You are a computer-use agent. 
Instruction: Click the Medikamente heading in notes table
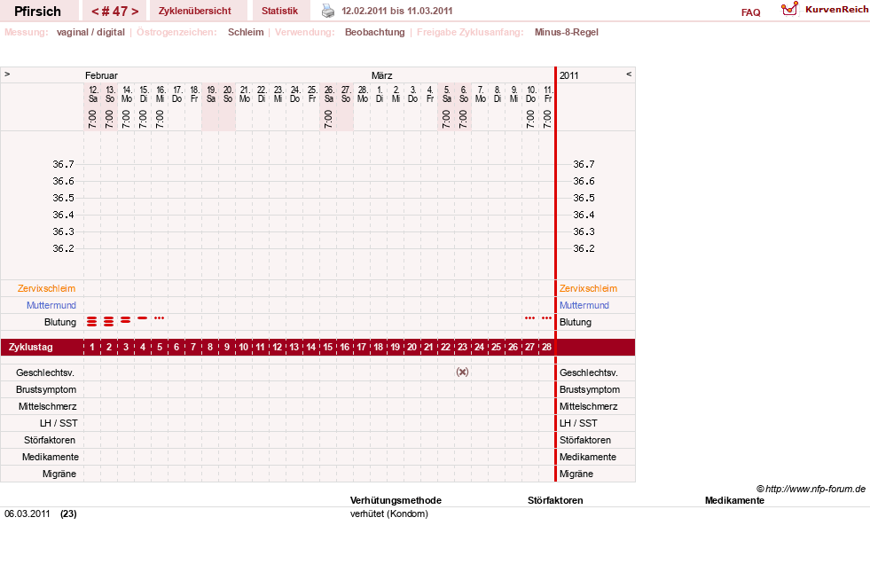click(x=734, y=500)
